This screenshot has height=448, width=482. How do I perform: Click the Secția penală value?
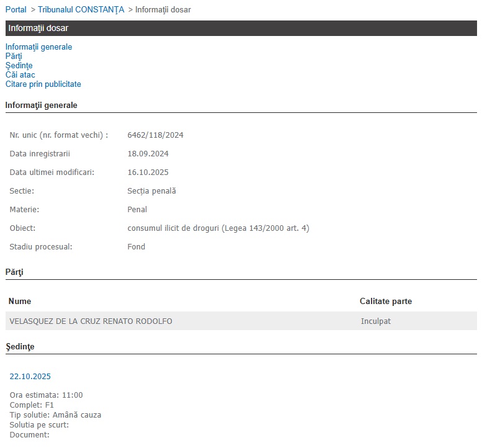[151, 191]
